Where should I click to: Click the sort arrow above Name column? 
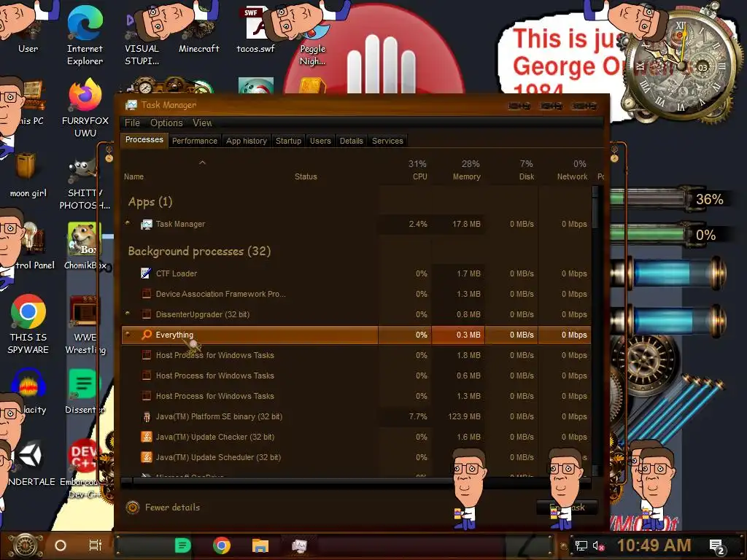click(203, 163)
